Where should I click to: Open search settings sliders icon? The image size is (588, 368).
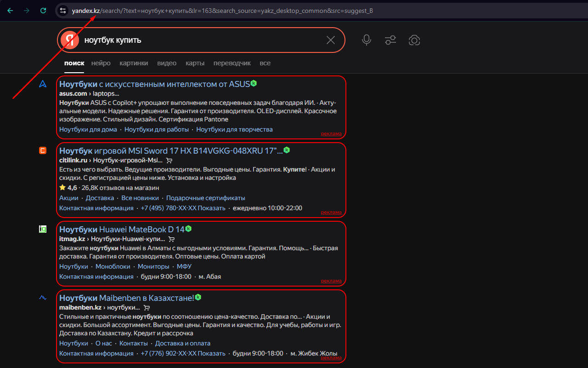390,40
